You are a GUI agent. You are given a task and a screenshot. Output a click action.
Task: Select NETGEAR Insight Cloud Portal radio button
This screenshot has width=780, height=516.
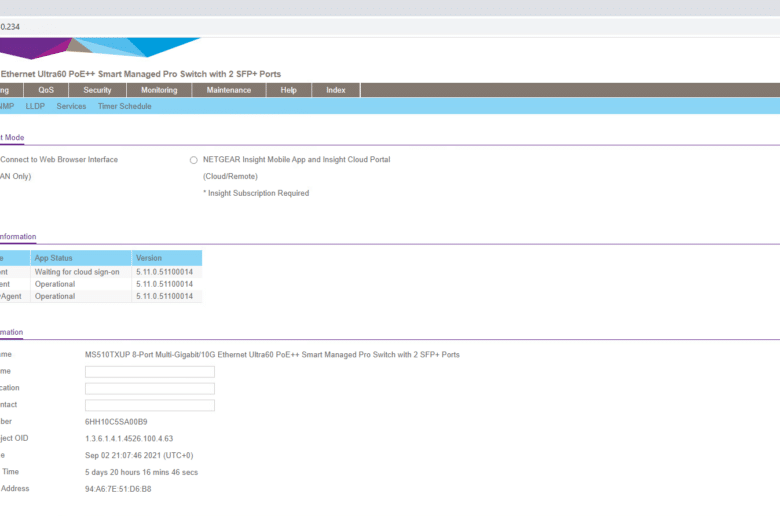[x=194, y=160]
